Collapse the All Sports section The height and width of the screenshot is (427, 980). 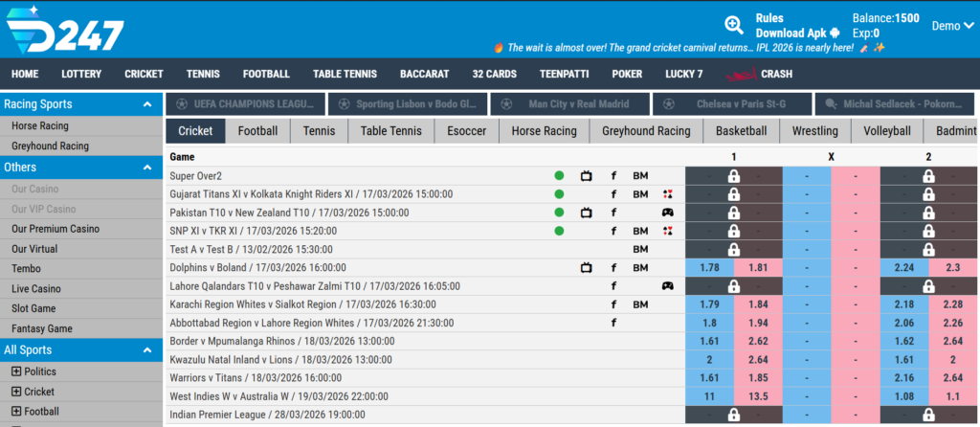[147, 350]
